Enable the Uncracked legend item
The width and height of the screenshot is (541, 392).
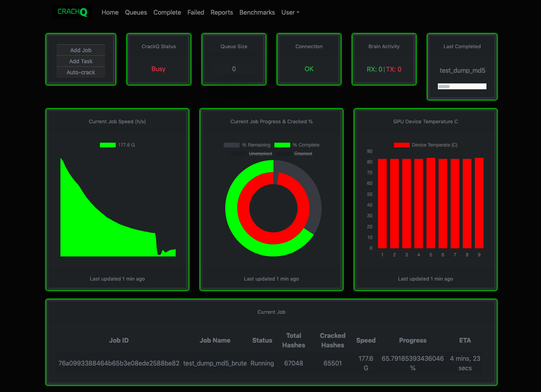252,154
